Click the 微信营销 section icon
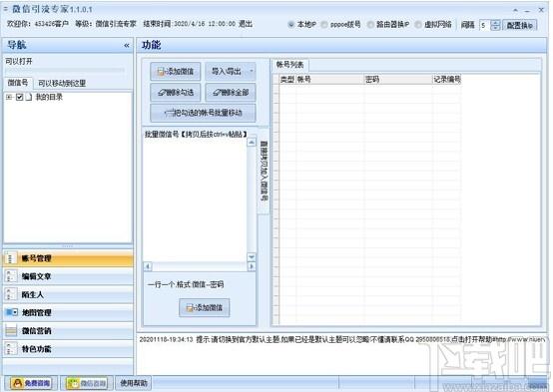This screenshot has width=553, height=392. 11,331
